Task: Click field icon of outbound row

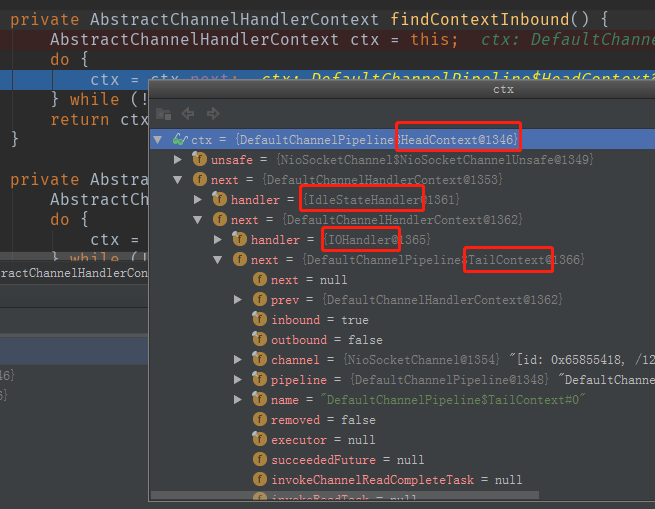Action: tap(259, 339)
